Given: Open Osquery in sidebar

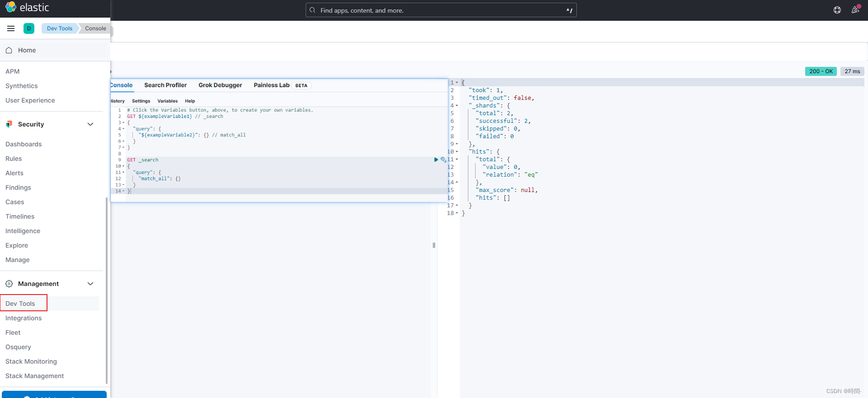Looking at the screenshot, I should tap(18, 347).
